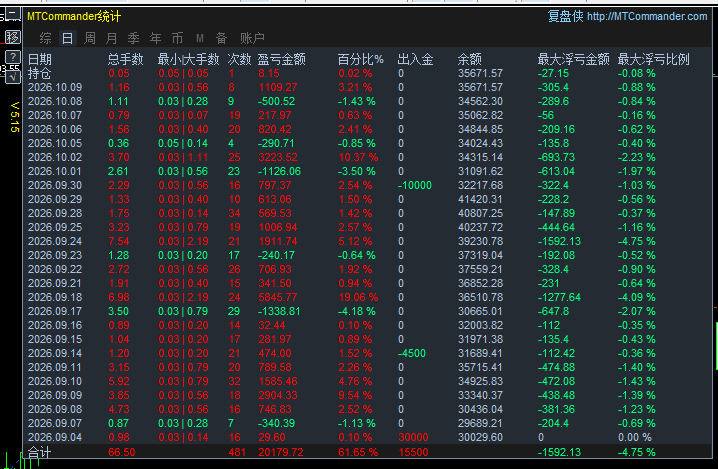Click the -1338.81 loss amount
The image size is (718, 469).
(279, 311)
